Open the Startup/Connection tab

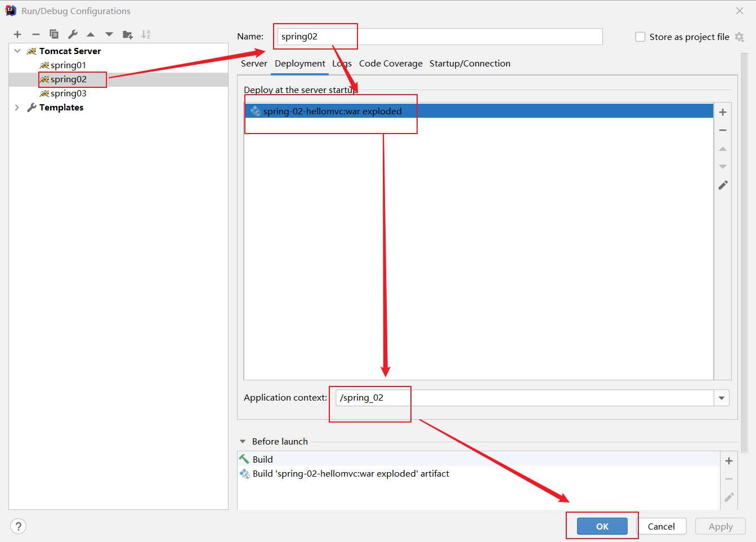point(469,64)
